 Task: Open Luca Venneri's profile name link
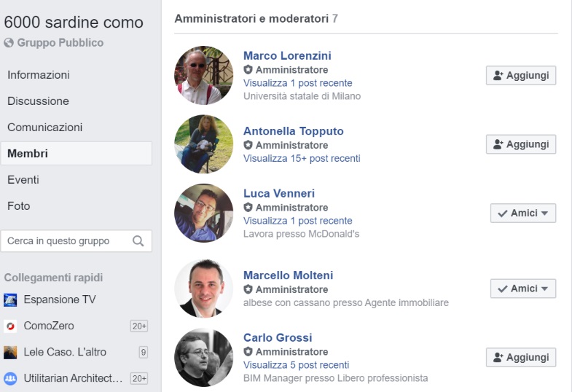pyautogui.click(x=279, y=193)
